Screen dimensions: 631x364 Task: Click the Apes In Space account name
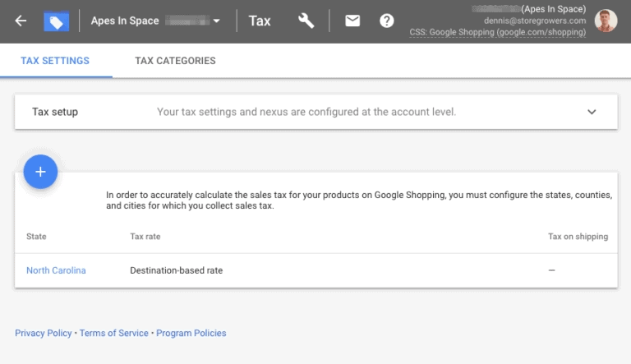(125, 21)
